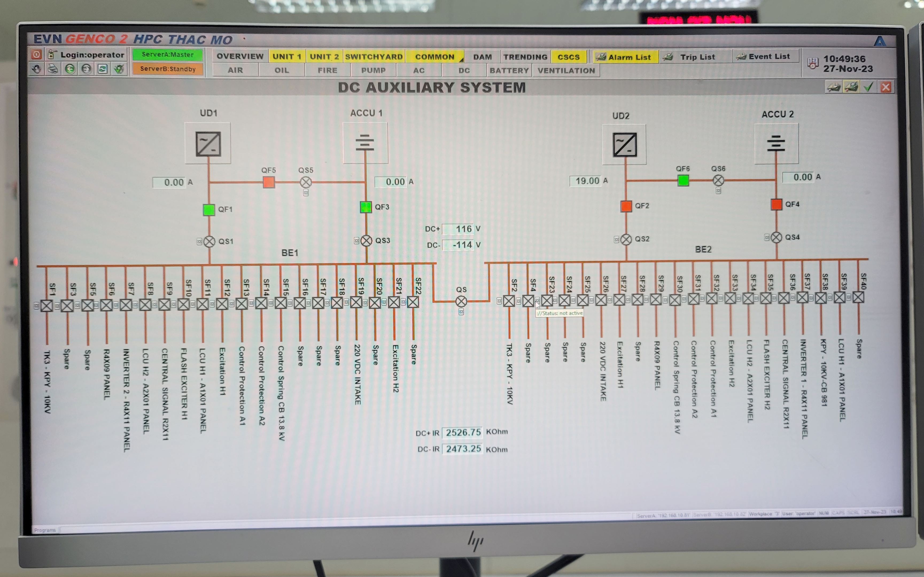This screenshot has width=924, height=577.
Task: Open the ACCU 2 battery block
Action: [x=776, y=143]
